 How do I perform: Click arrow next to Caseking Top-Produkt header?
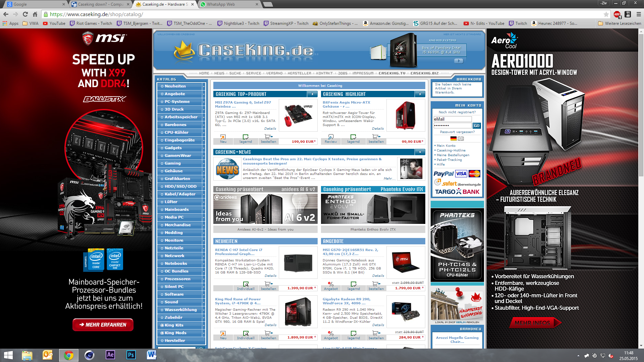click(312, 94)
